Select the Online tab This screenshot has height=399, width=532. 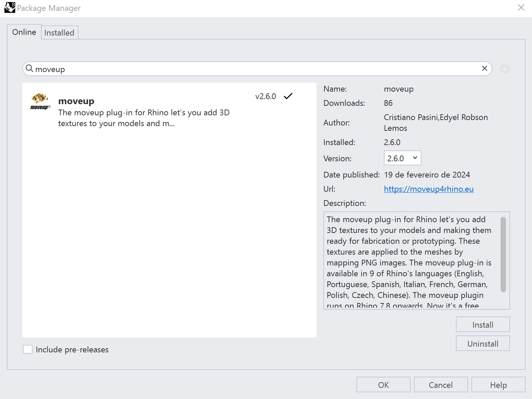pyautogui.click(x=24, y=32)
